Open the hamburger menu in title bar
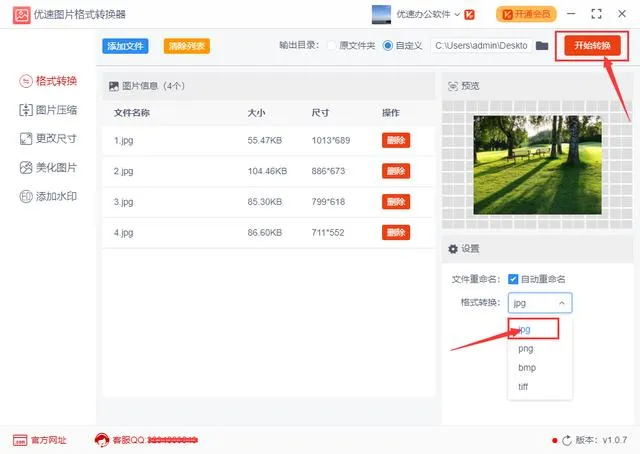640x454 pixels. pyautogui.click(x=567, y=15)
